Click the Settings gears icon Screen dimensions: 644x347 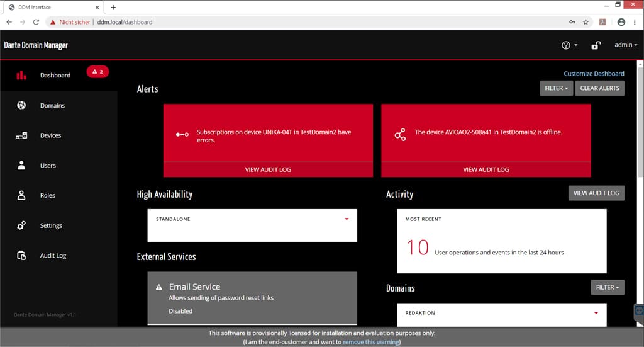[21, 225]
